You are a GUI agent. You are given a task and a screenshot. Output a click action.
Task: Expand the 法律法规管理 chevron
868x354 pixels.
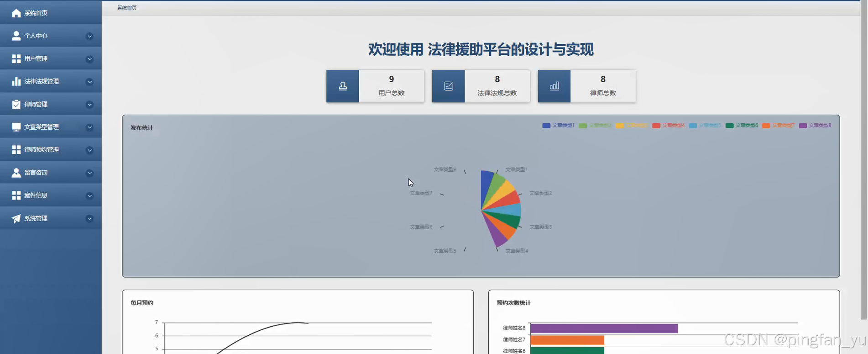pos(90,82)
